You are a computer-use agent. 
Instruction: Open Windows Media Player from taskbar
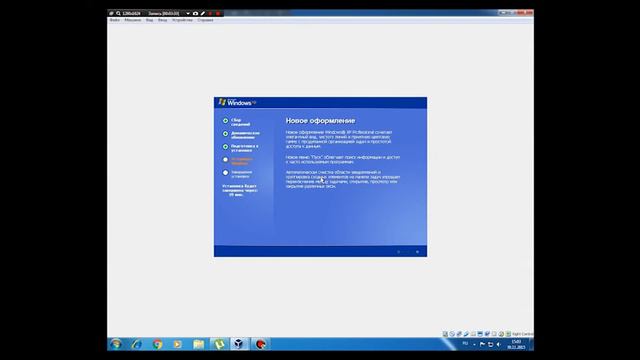point(178,344)
